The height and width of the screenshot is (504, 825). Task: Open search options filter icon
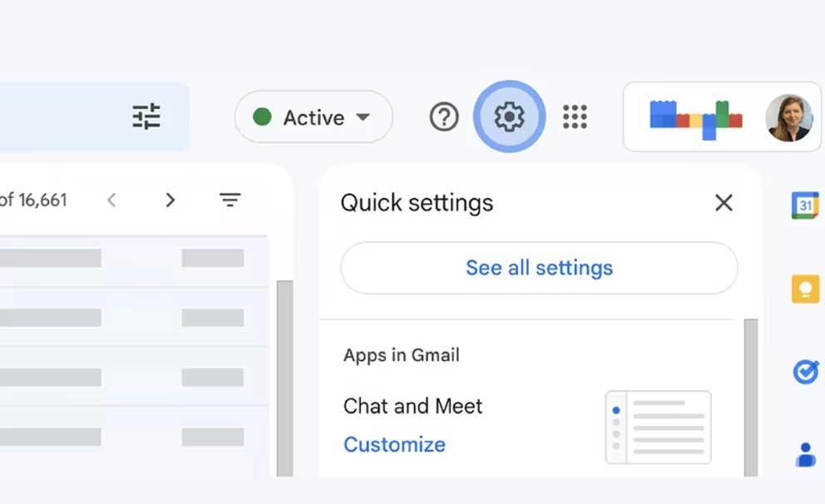(146, 116)
